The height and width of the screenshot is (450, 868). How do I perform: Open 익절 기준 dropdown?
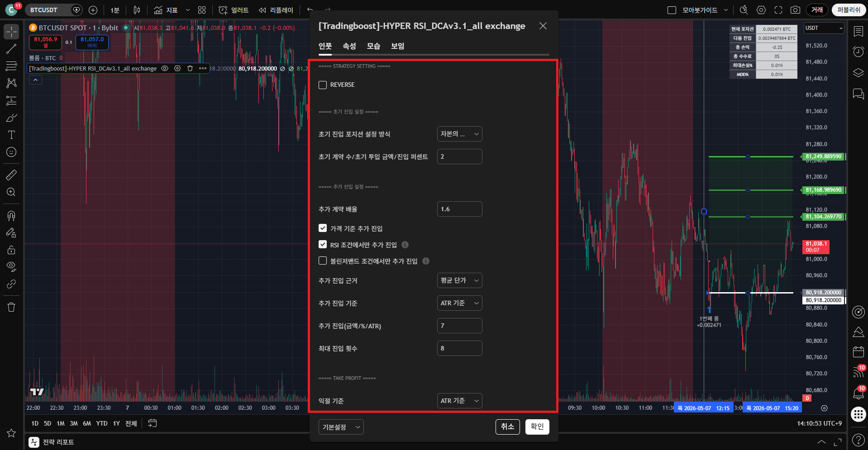459,401
